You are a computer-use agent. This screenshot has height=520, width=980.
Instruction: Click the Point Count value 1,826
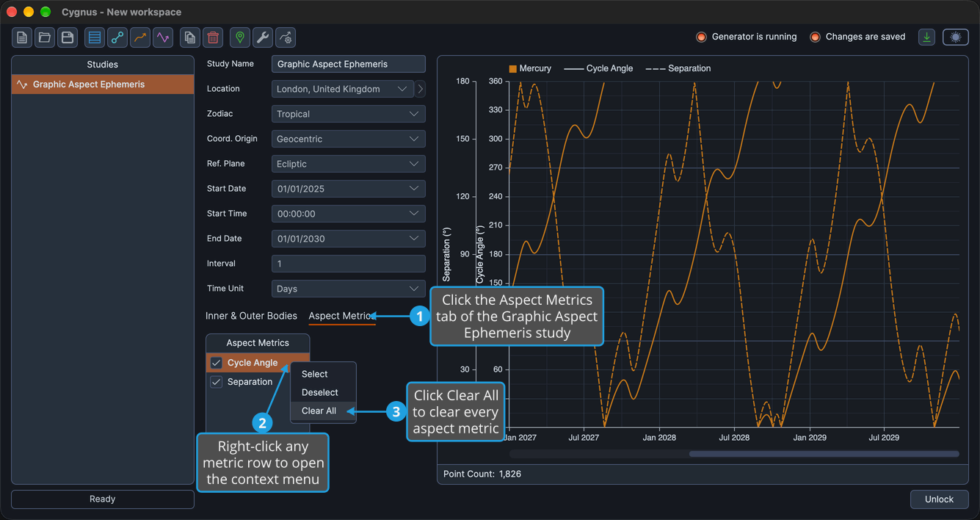point(510,474)
